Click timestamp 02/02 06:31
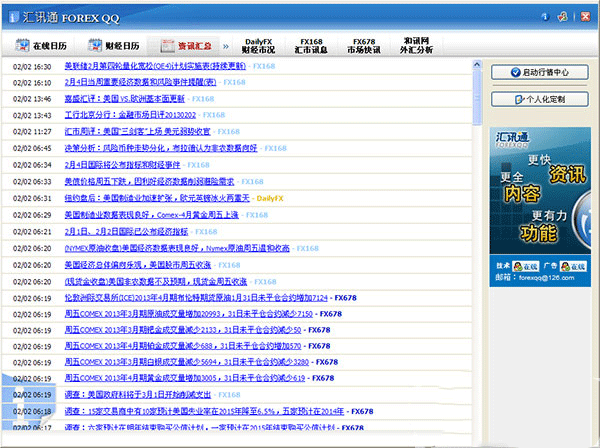 (x=32, y=198)
